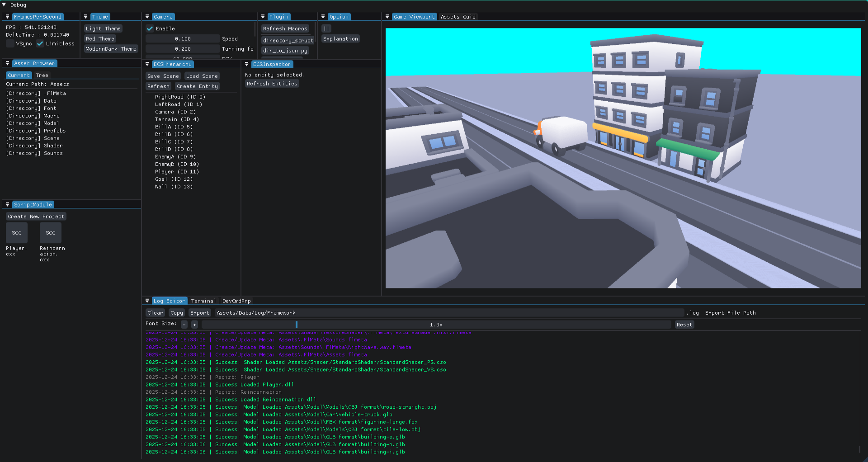Open the Player.cxx script file icon

point(17,233)
